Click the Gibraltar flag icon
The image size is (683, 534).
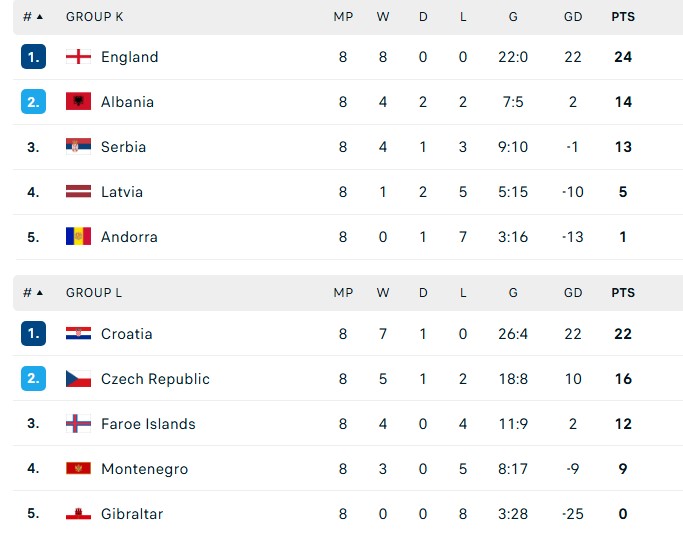78,514
